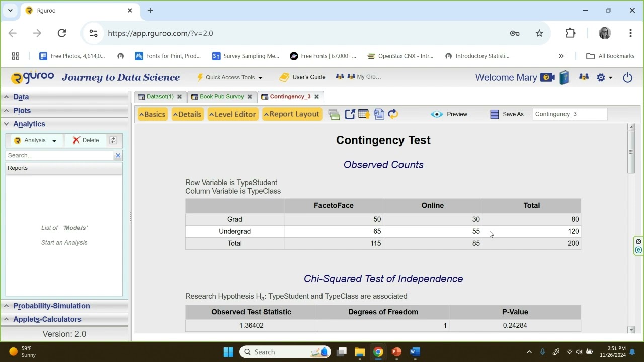Expand the Level Editor section
The image size is (644, 362).
232,114
